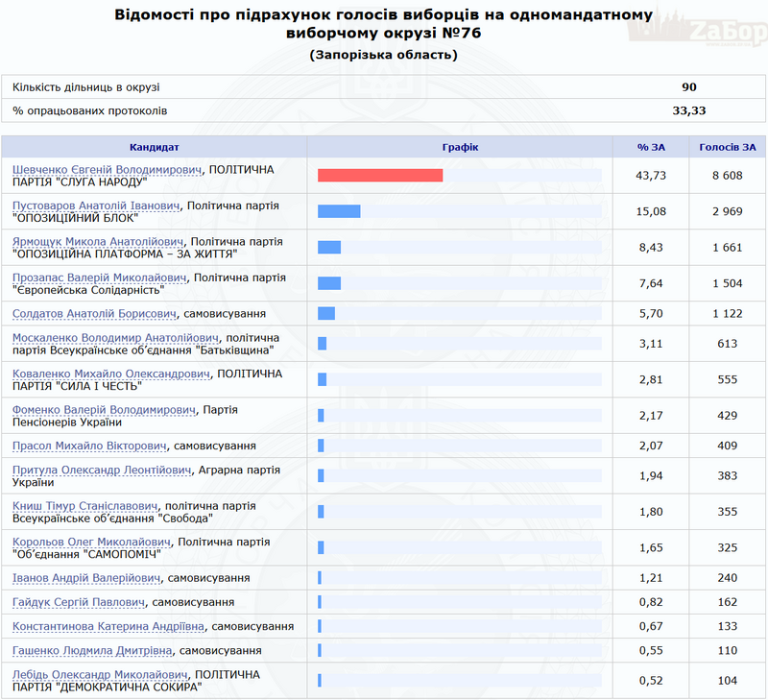Open candidate Пустоваров Анатолій Іванович link
768x700 pixels.
tap(96, 205)
